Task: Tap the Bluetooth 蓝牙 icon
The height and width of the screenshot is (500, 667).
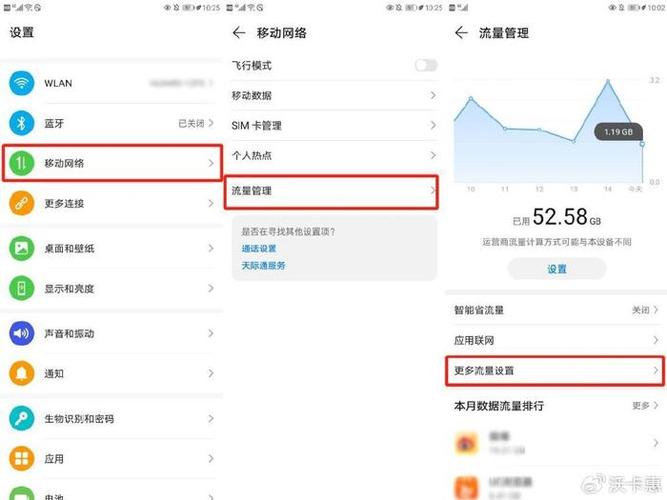Action: coord(21,123)
